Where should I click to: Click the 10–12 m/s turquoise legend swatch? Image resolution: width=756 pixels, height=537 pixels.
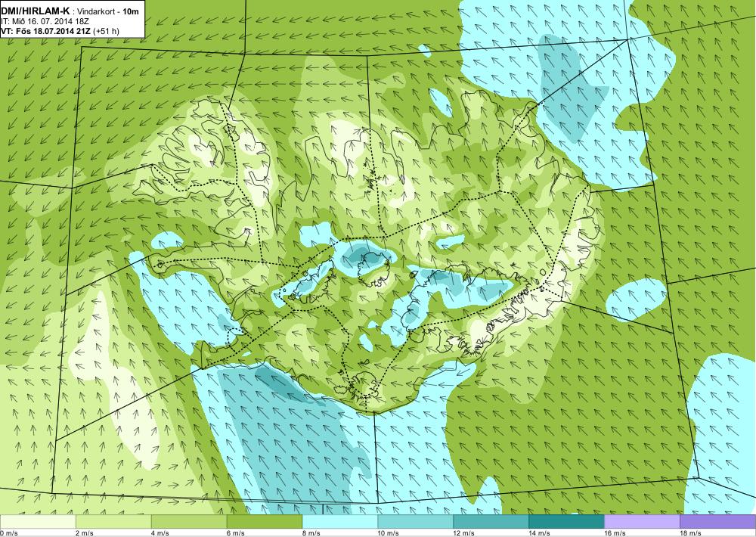tap(416, 522)
